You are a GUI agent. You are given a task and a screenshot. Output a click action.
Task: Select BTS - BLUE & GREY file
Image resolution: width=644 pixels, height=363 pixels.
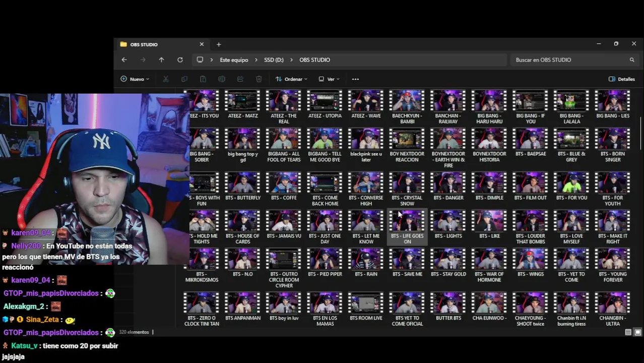(x=571, y=146)
